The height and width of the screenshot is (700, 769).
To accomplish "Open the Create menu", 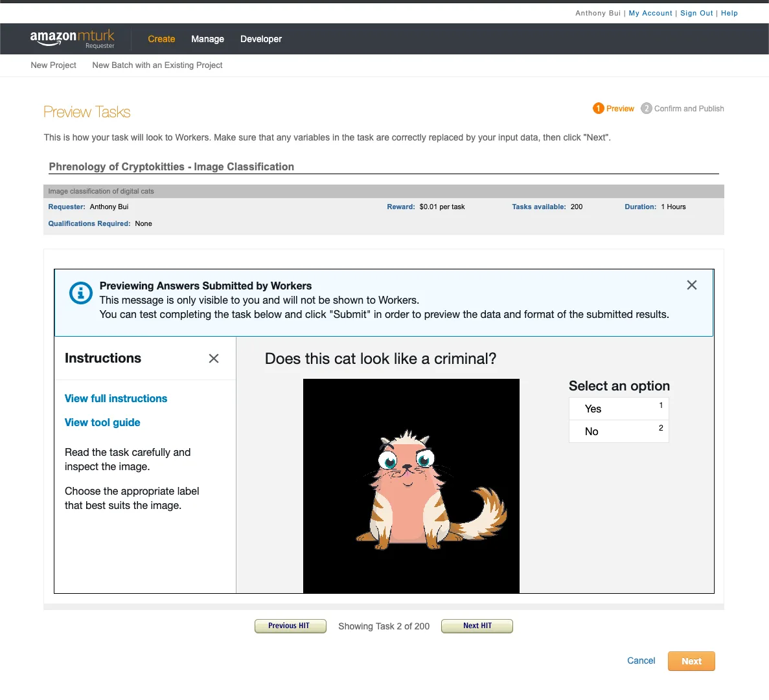I will [161, 39].
